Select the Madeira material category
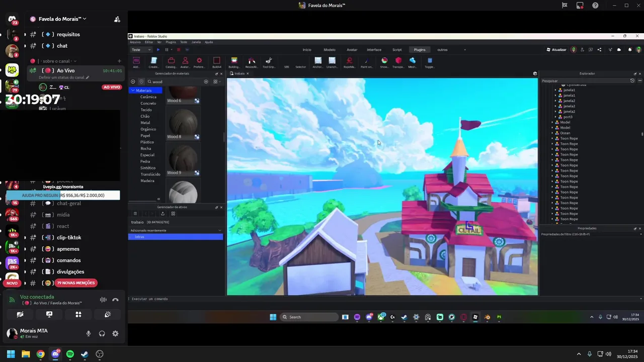Image resolution: width=644 pixels, height=362 pixels. click(147, 180)
